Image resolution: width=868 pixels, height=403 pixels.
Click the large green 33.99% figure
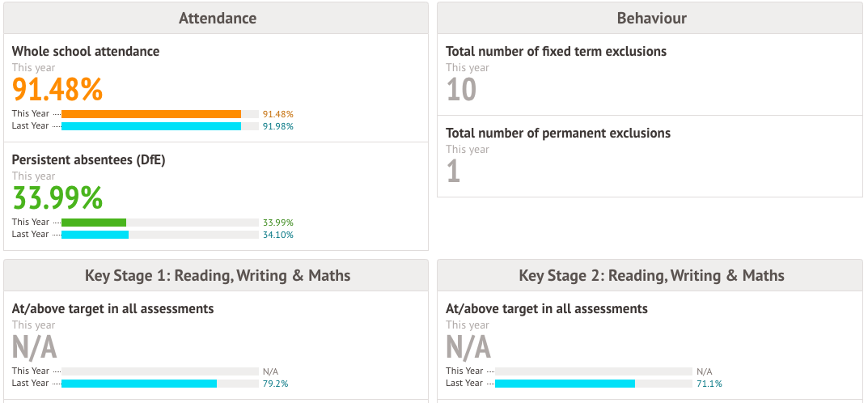pos(57,197)
